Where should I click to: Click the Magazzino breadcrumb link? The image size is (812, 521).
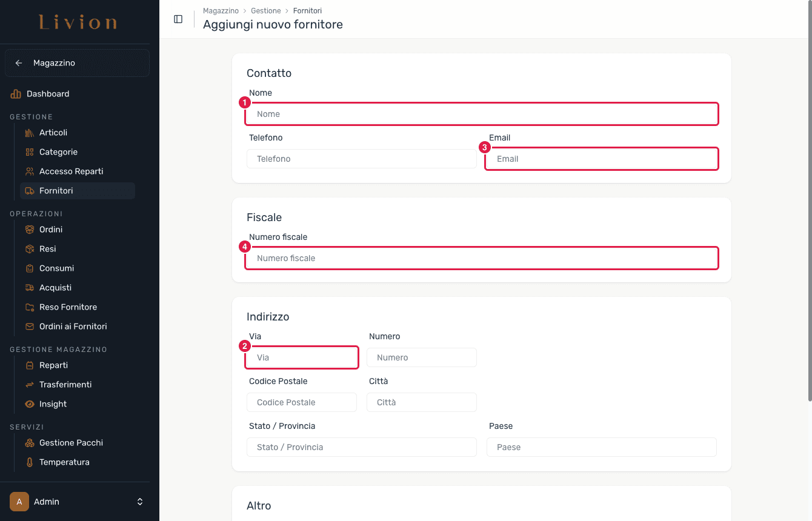pyautogui.click(x=221, y=11)
